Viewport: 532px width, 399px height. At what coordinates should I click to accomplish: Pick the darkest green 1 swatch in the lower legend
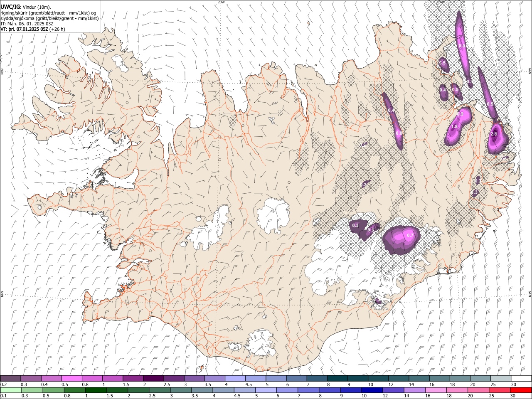point(96,390)
